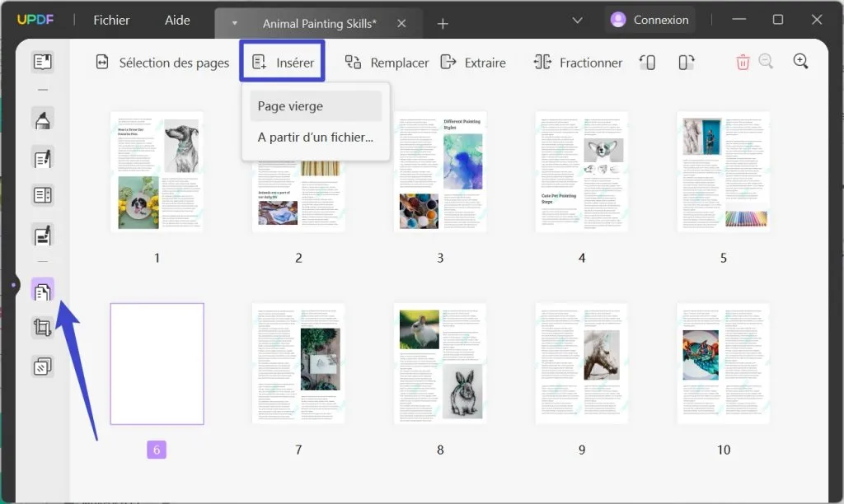Image resolution: width=844 pixels, height=504 pixels.
Task: Click the Connexion button
Action: (650, 18)
